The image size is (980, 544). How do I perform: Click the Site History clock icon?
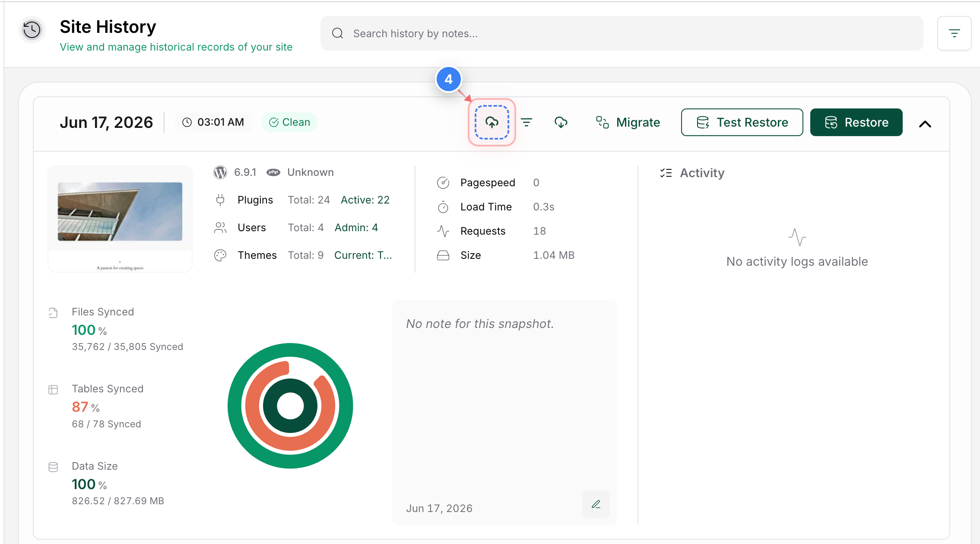[x=32, y=30]
